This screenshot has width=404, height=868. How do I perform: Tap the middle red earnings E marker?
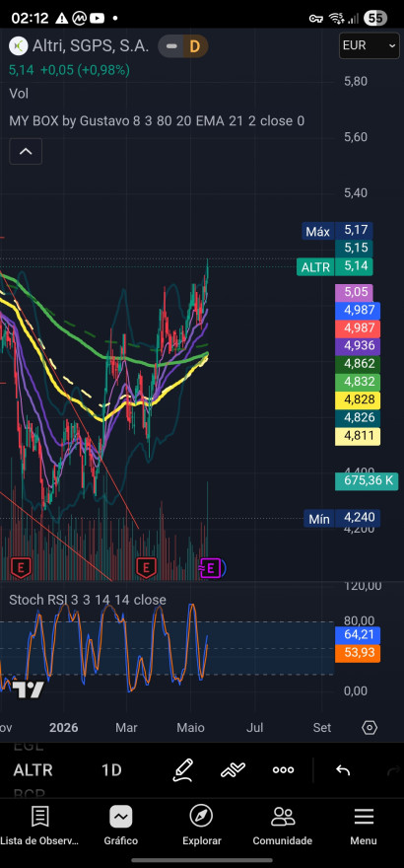pos(146,568)
